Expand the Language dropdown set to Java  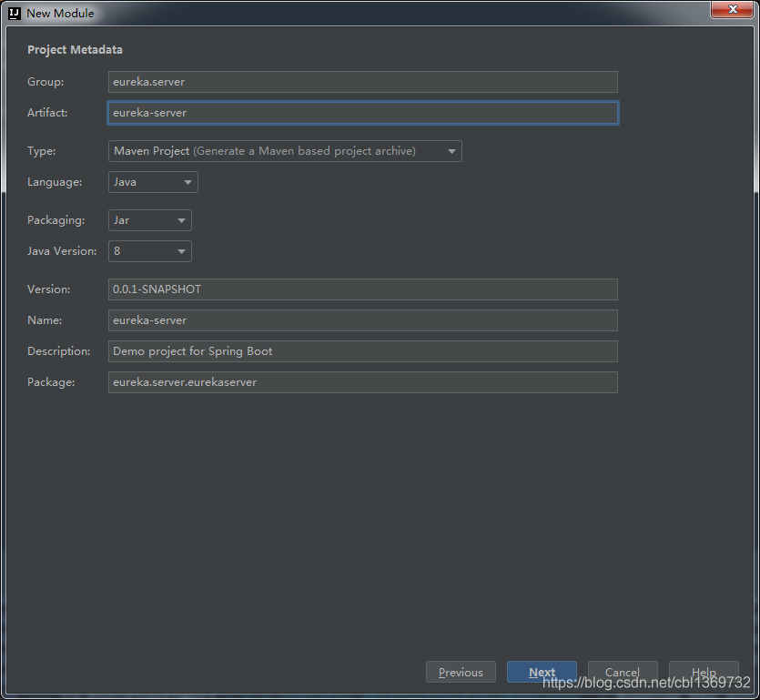tap(153, 182)
